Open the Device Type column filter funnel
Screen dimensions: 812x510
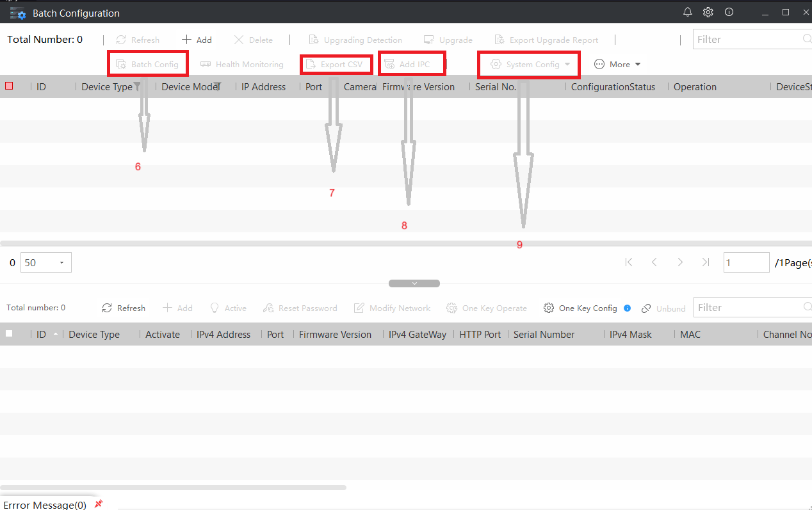(x=137, y=86)
